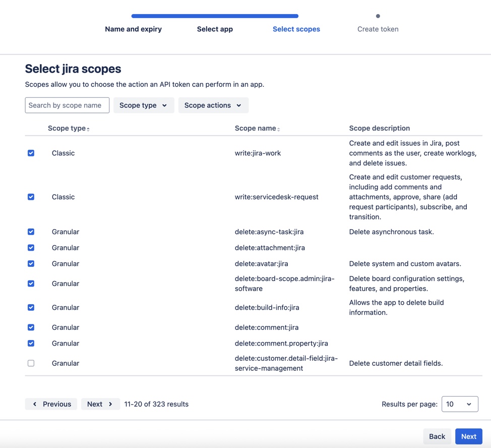This screenshot has height=448, width=491.
Task: Uncheck the write:jira-work scope checkbox
Action: tap(31, 153)
